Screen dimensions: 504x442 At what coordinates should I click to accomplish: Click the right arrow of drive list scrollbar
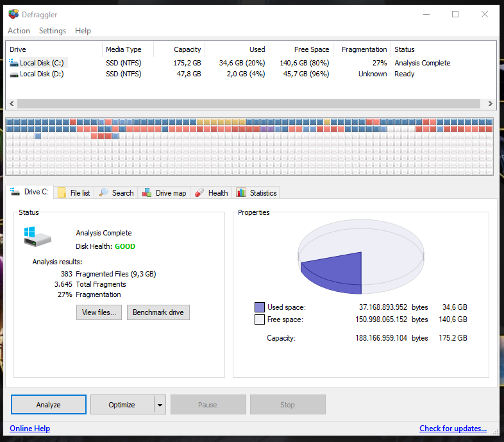coord(490,103)
